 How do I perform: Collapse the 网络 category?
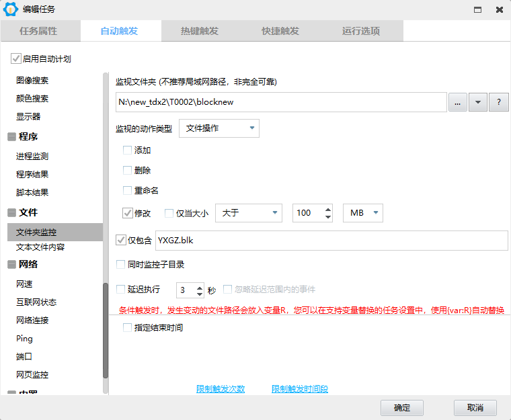tap(11, 264)
